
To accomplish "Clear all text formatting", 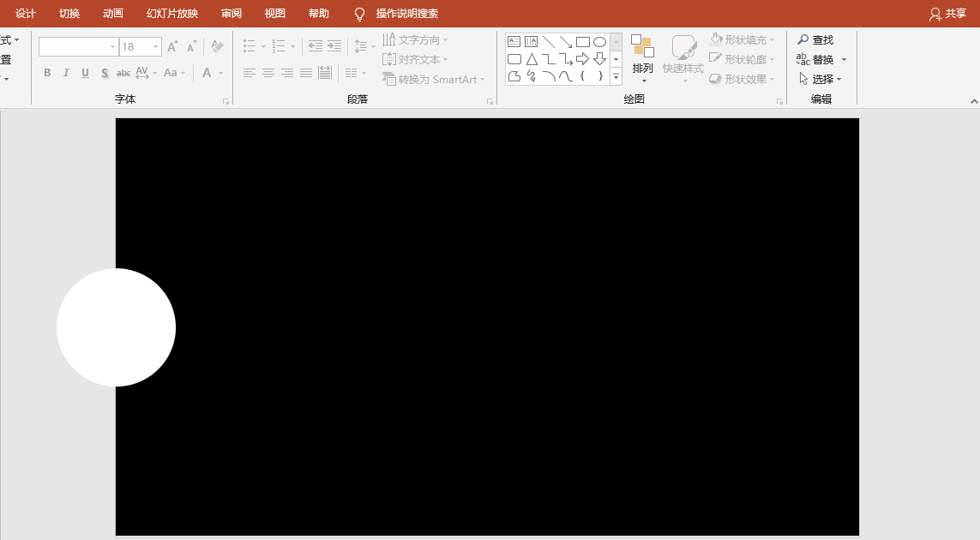I will [217, 46].
